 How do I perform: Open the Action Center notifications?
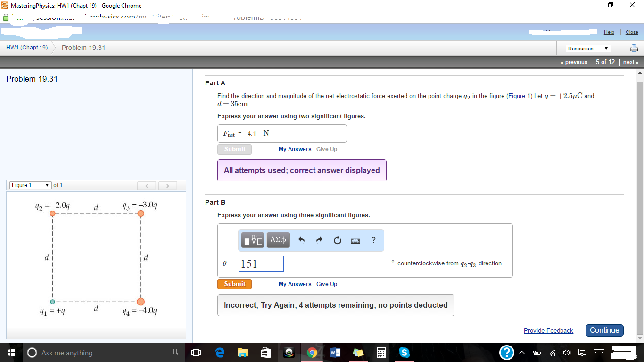point(582,353)
